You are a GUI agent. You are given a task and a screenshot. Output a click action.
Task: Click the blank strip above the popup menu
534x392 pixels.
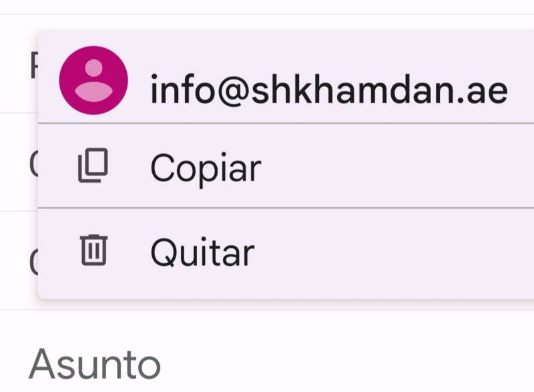267,23
